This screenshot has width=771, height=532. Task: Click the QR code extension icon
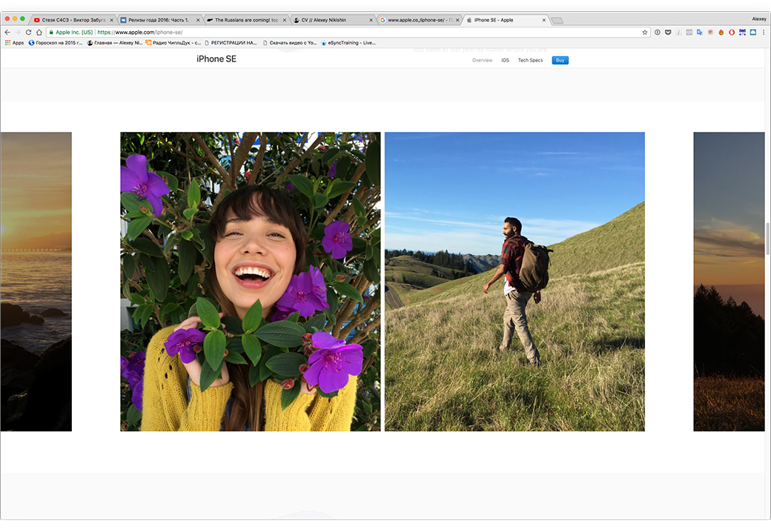pos(742,33)
